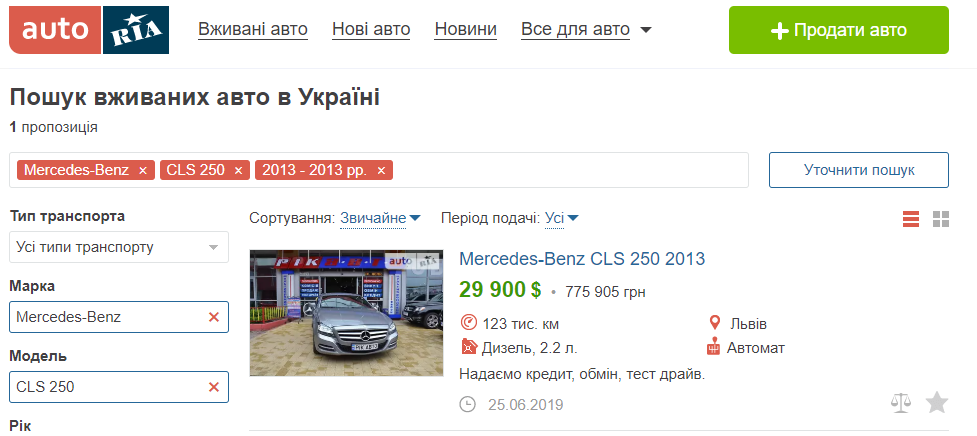Clear the Марка field with red X
Viewport: 977px width, 436px height.
(214, 317)
